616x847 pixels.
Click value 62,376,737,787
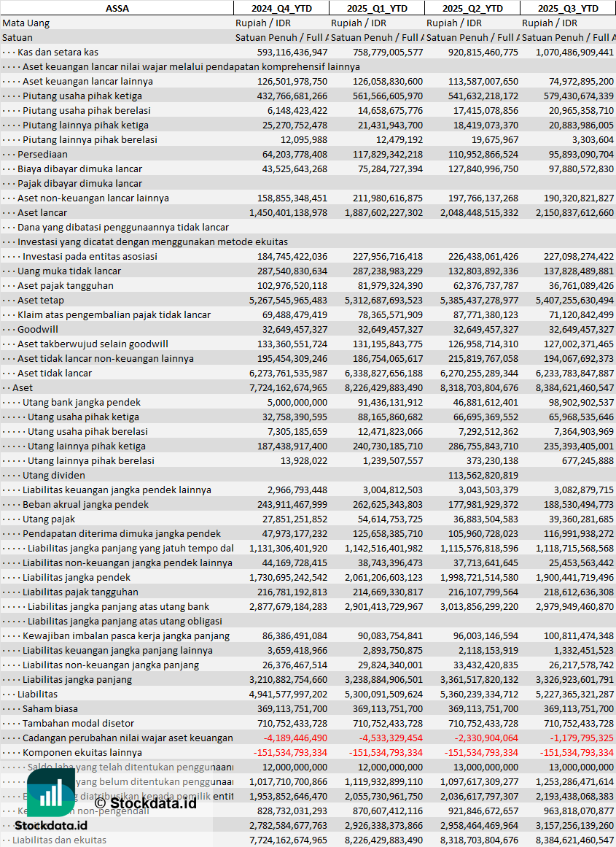486,286
